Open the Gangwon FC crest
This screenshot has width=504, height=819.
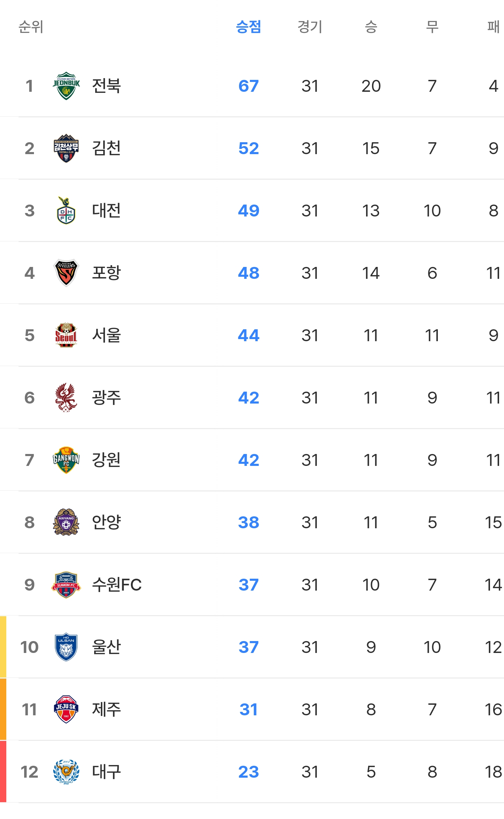(x=66, y=460)
